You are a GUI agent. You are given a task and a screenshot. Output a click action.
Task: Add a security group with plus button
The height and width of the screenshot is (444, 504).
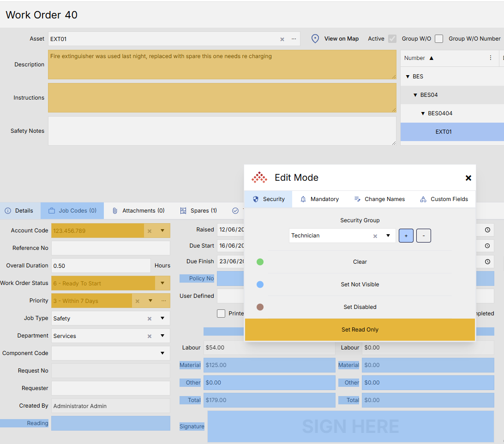tap(406, 236)
